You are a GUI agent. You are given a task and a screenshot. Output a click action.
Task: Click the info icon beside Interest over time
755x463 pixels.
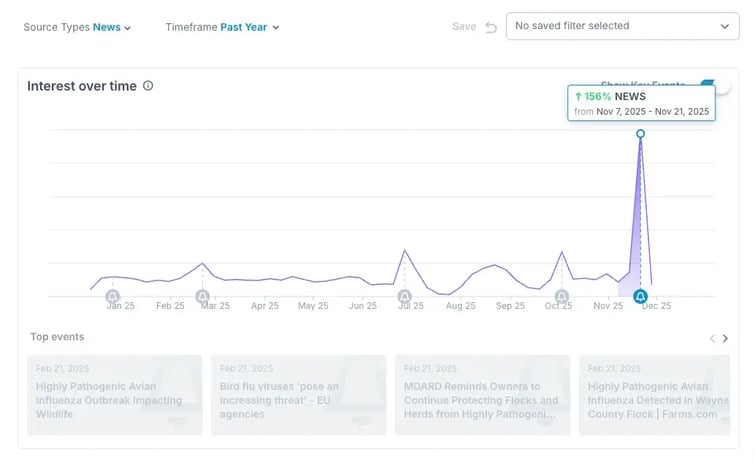coord(148,86)
